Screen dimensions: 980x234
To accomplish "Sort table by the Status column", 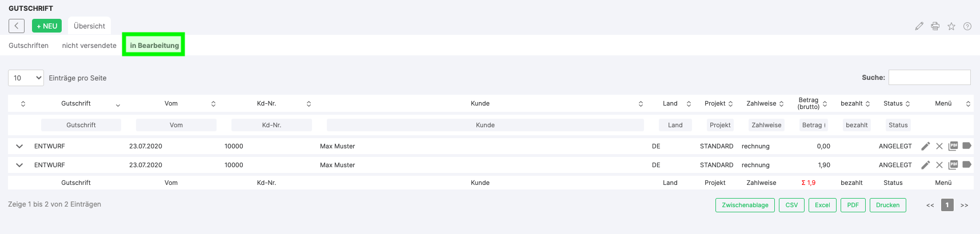I will [896, 103].
